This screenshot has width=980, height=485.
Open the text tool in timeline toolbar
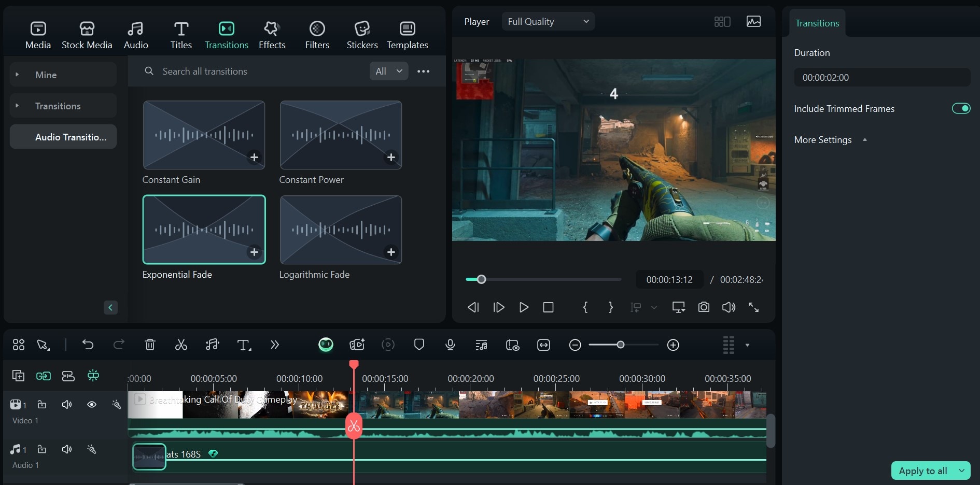[243, 345]
